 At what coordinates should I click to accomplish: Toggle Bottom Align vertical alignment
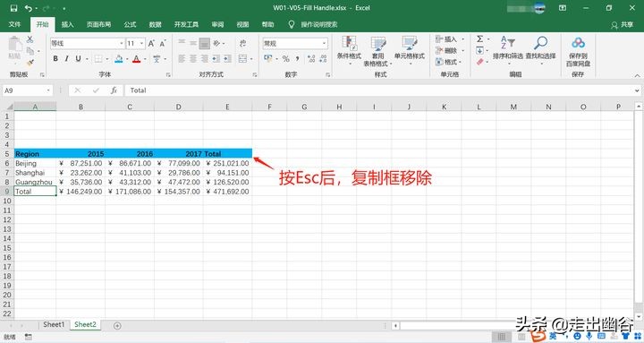point(205,43)
